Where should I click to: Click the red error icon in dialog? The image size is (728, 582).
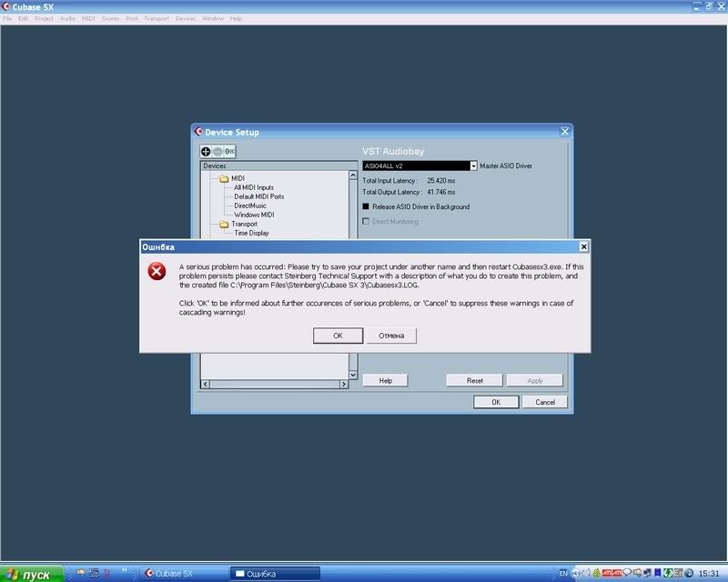[x=157, y=271]
